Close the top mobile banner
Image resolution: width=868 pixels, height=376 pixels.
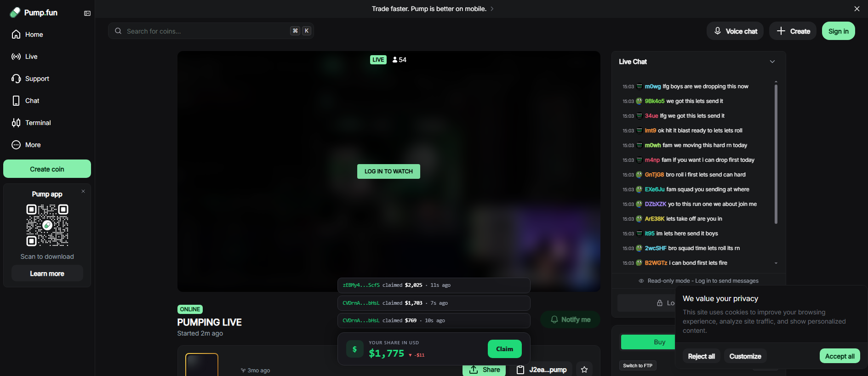[x=857, y=9]
